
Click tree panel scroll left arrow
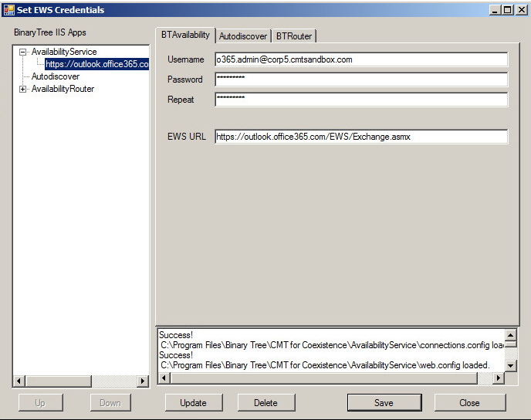click(19, 381)
